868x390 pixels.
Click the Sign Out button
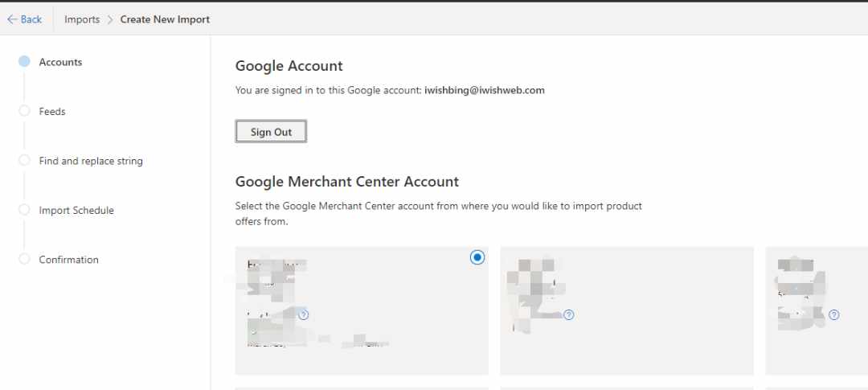pos(271,132)
